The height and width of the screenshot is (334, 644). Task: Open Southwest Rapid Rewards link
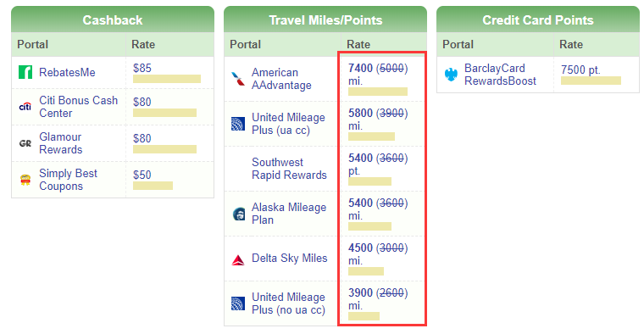(x=289, y=169)
